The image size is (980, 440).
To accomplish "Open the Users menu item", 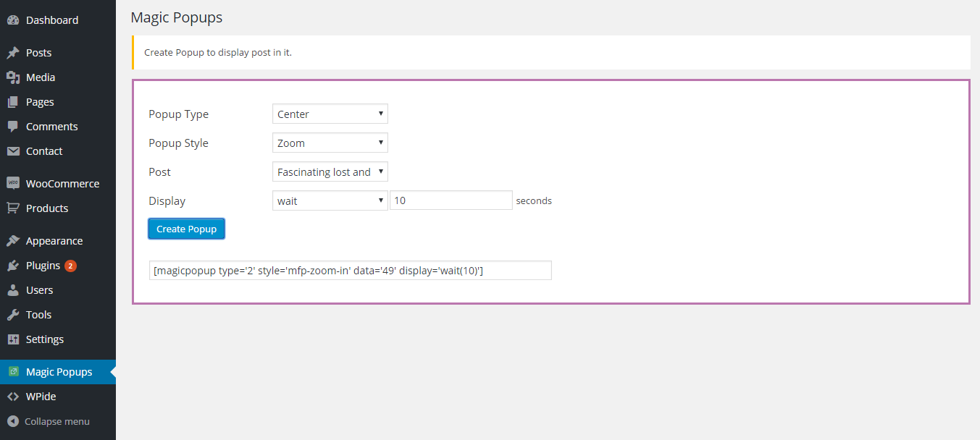I will point(58,290).
